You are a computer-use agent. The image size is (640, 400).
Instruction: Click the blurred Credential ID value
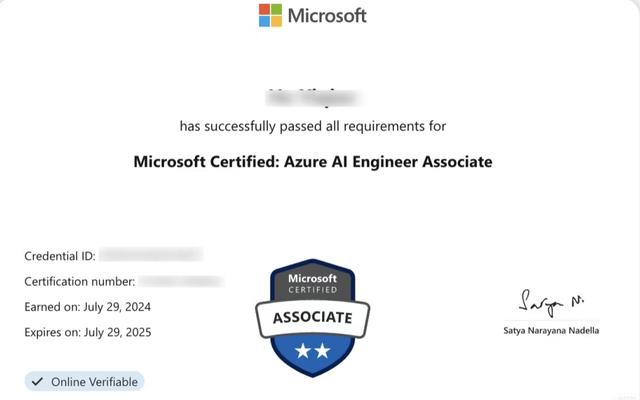point(151,256)
